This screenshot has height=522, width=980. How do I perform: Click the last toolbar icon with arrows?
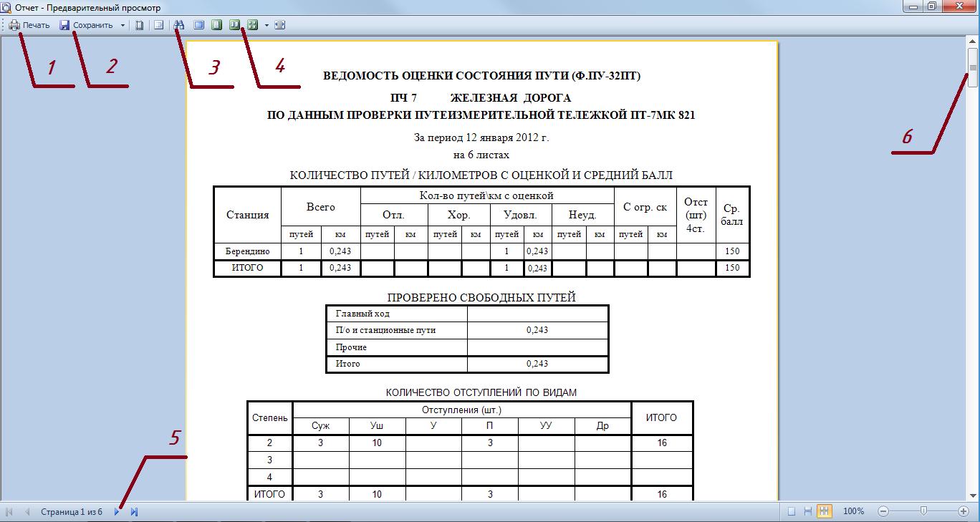pos(279,25)
